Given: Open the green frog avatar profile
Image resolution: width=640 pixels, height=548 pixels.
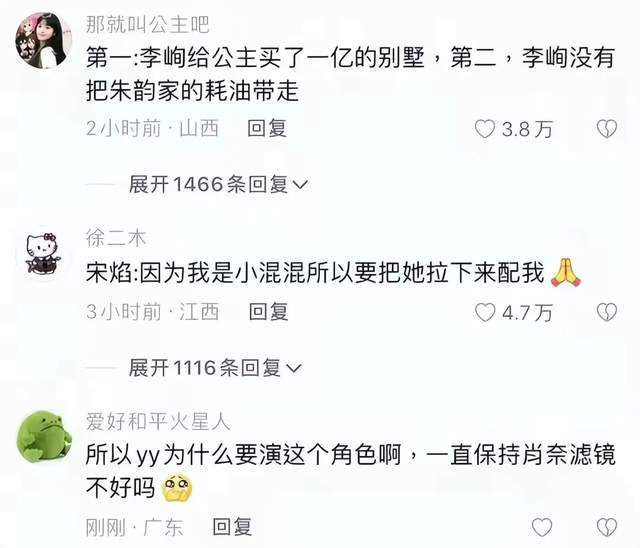Looking at the screenshot, I should [x=44, y=437].
